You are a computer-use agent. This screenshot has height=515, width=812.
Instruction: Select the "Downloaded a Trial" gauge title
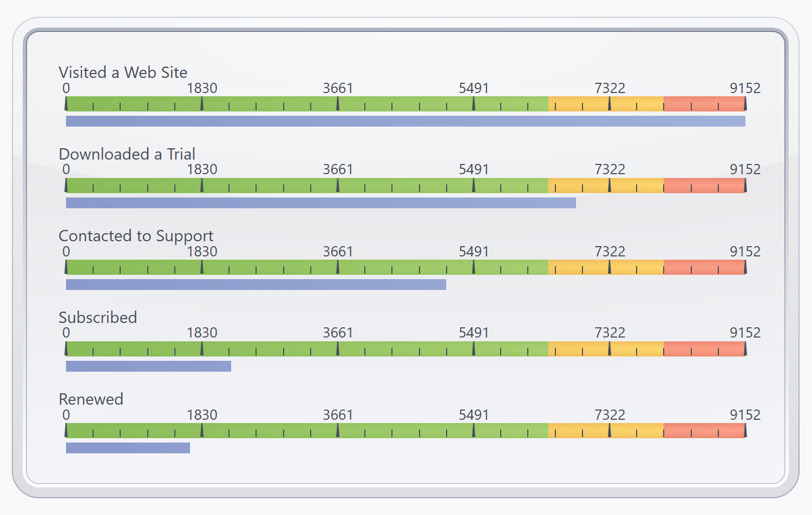click(127, 154)
